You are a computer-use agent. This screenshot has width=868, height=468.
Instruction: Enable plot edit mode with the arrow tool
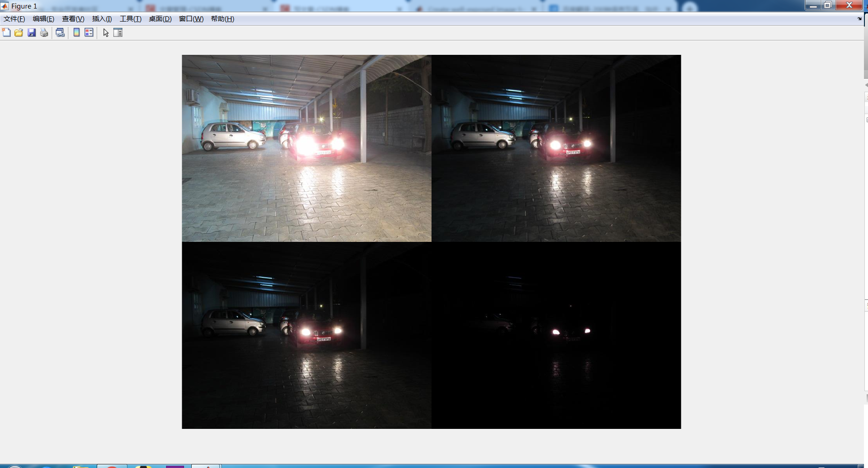click(x=105, y=32)
